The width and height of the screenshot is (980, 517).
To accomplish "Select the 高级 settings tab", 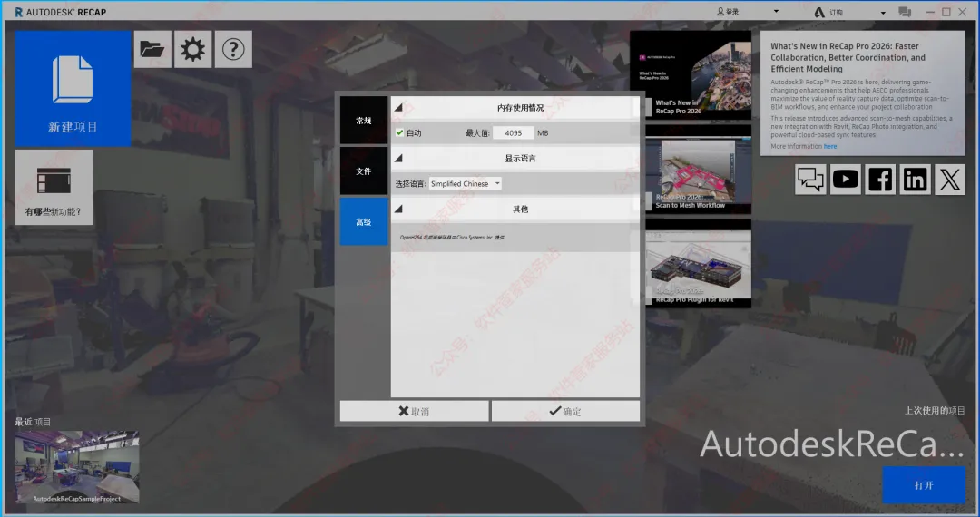I will (364, 221).
